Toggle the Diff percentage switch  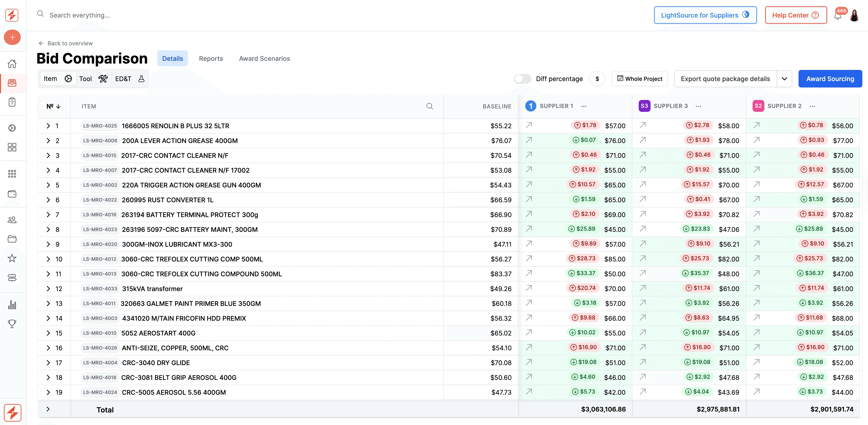[x=522, y=79]
